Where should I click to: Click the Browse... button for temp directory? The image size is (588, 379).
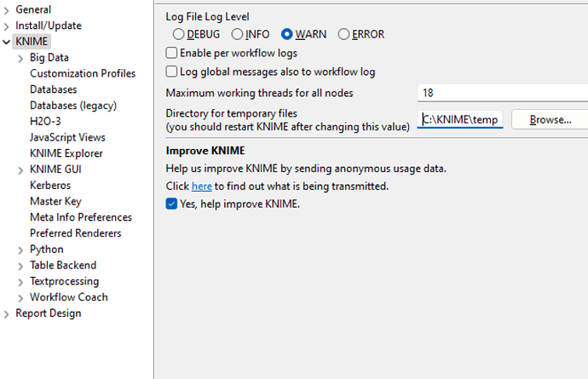550,120
